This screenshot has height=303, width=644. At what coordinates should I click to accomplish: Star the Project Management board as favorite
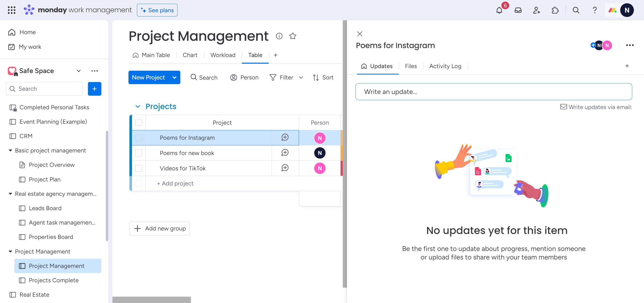pos(293,36)
